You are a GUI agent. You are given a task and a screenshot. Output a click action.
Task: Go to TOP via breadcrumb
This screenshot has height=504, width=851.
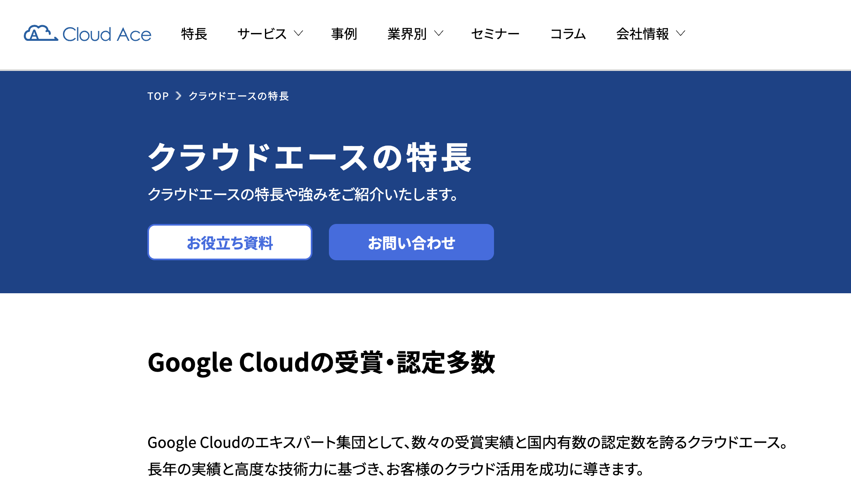158,96
